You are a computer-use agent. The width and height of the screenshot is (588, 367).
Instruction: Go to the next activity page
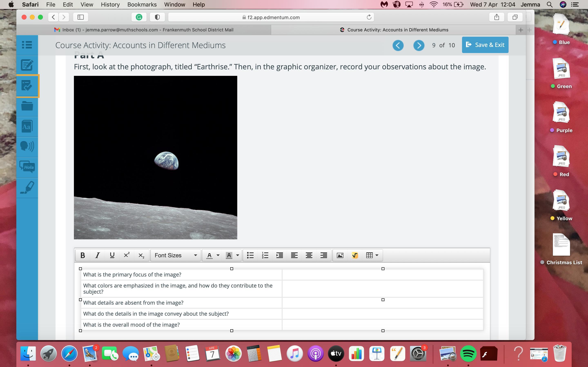(x=419, y=45)
